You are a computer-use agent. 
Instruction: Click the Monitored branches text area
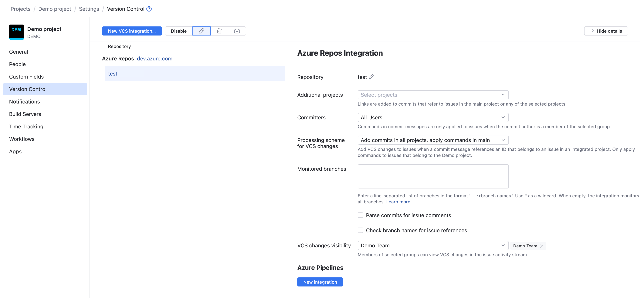tap(433, 176)
